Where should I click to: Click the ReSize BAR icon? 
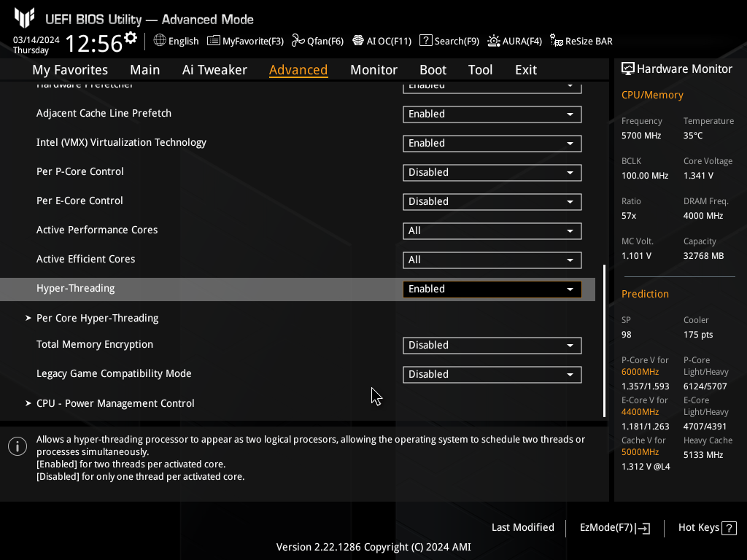tap(557, 41)
